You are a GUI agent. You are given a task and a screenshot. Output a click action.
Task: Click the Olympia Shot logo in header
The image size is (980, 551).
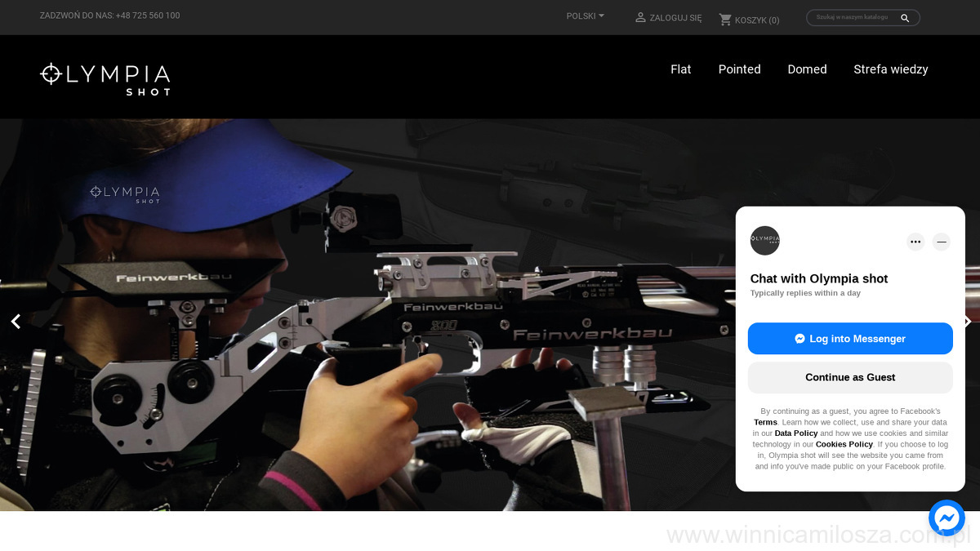click(x=105, y=78)
